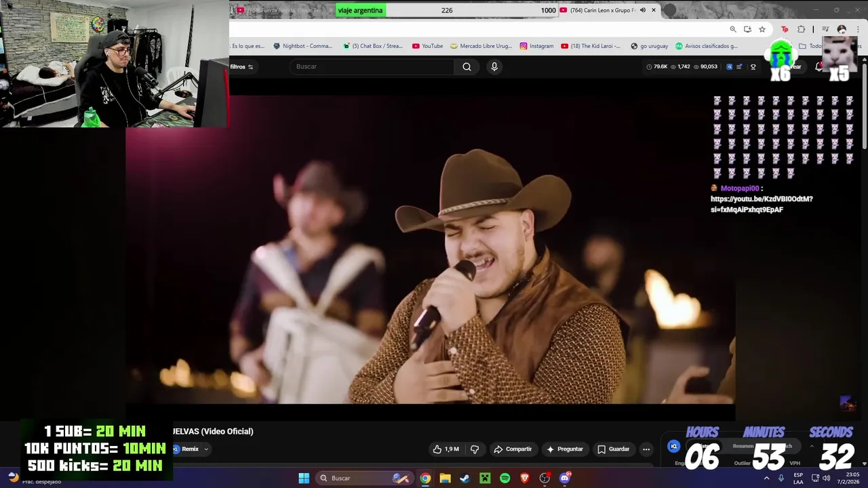Click the blue extension icon beside view stats
The height and width of the screenshot is (488, 868).
point(729,66)
